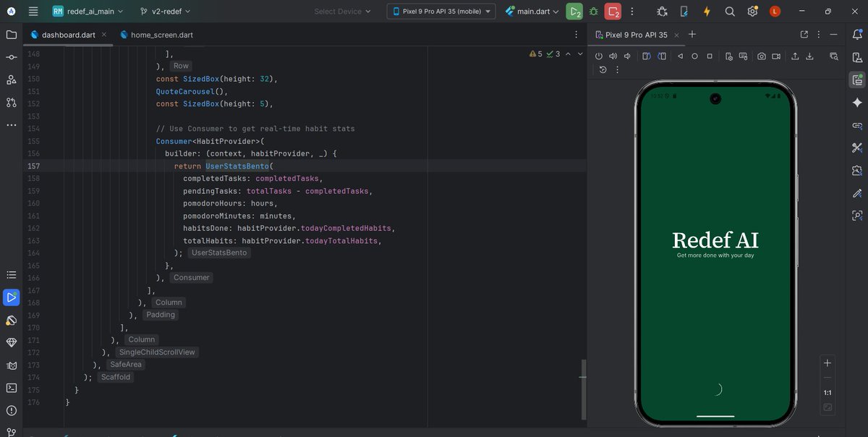Click the SingleChildScrollView closing label hint

click(157, 352)
